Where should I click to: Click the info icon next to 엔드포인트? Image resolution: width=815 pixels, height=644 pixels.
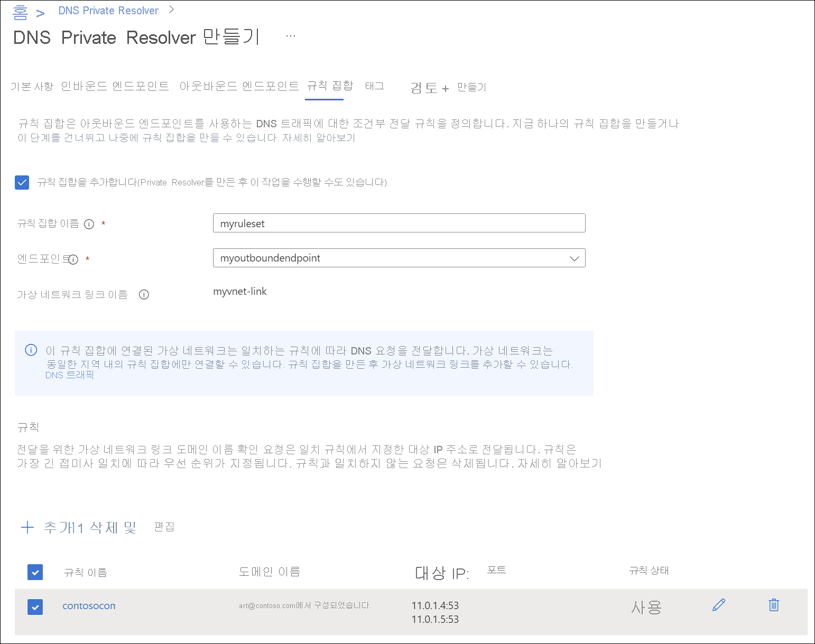point(73,259)
